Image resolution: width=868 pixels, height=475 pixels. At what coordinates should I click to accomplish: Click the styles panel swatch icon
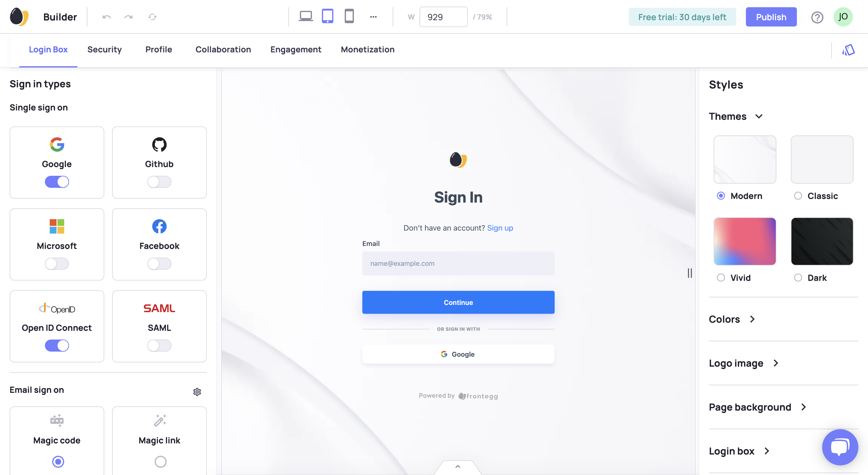848,50
